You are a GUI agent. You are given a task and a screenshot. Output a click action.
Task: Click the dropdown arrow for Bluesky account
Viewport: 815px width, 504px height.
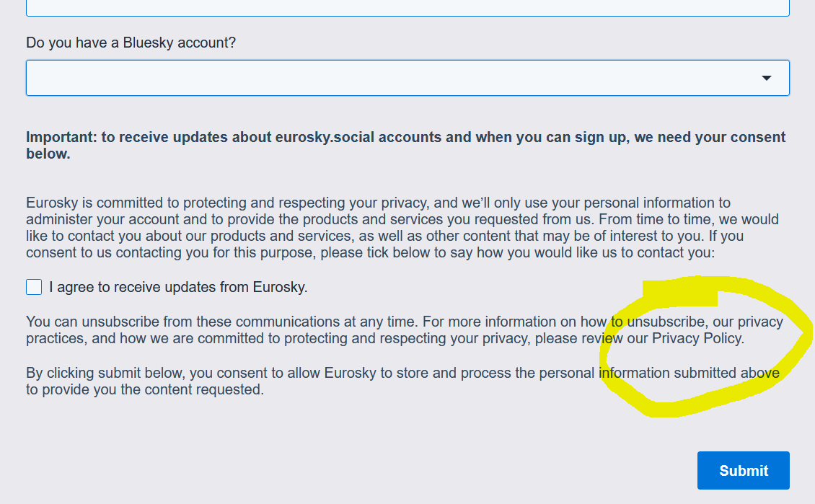[766, 78]
